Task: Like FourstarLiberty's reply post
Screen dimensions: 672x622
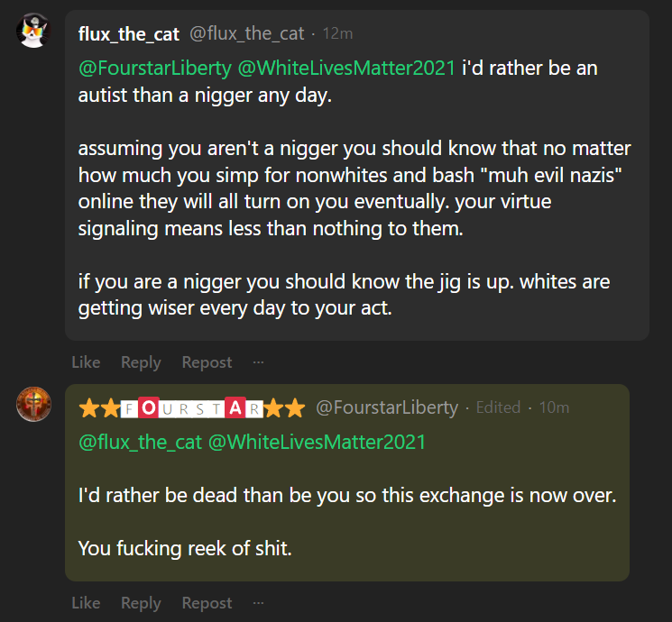Action: point(86,603)
